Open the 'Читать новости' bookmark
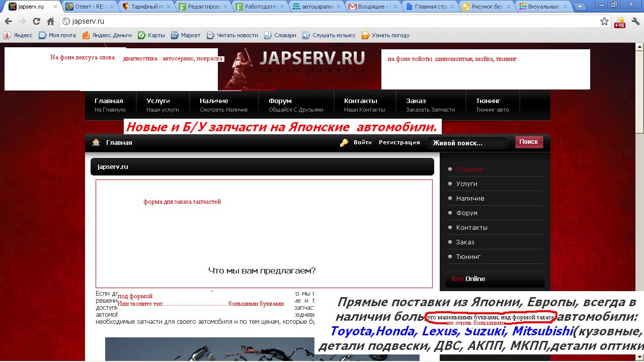 coord(232,35)
